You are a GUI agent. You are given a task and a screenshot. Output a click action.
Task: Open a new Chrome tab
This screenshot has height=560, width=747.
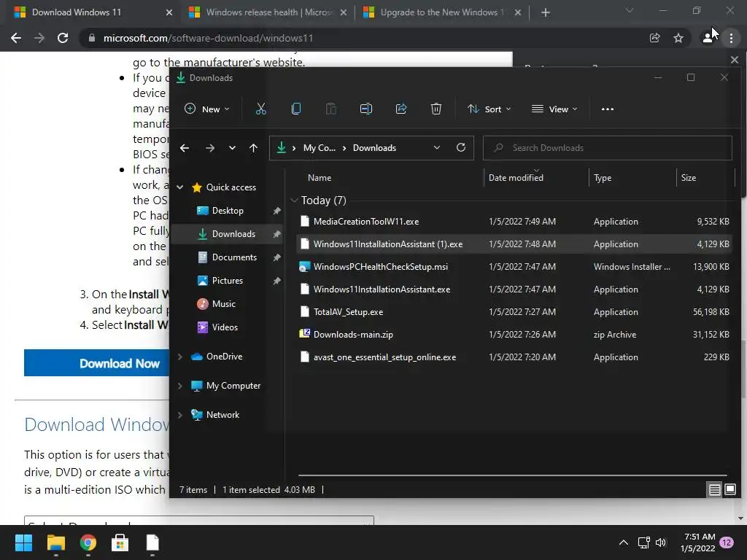[x=546, y=12]
